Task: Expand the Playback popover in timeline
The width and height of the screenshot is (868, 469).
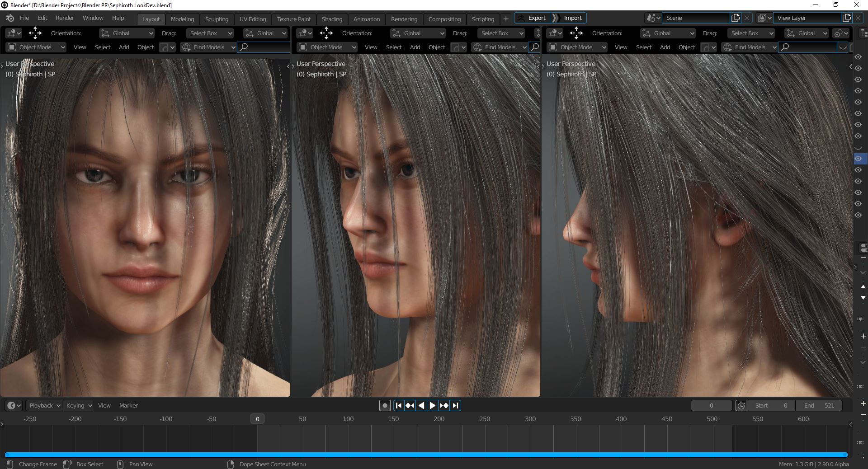Action: pos(43,405)
